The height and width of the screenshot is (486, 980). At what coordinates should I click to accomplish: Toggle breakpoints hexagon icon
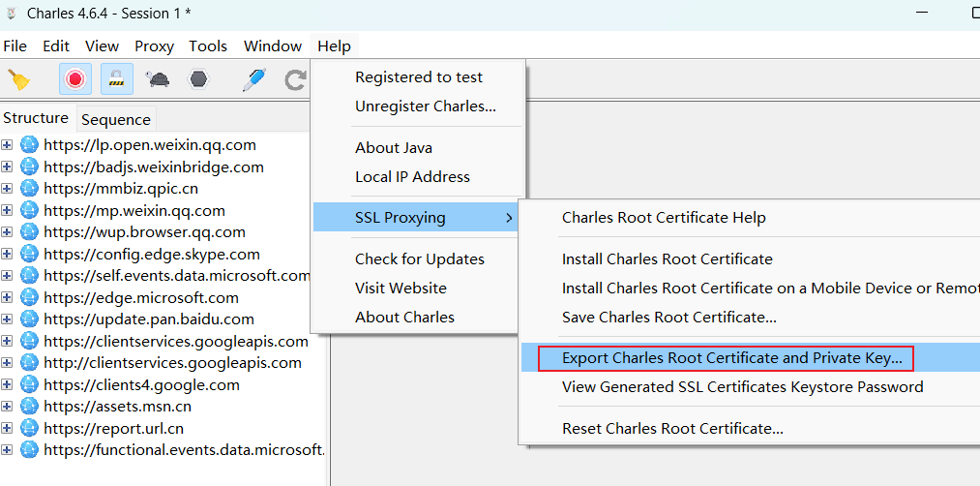[198, 79]
